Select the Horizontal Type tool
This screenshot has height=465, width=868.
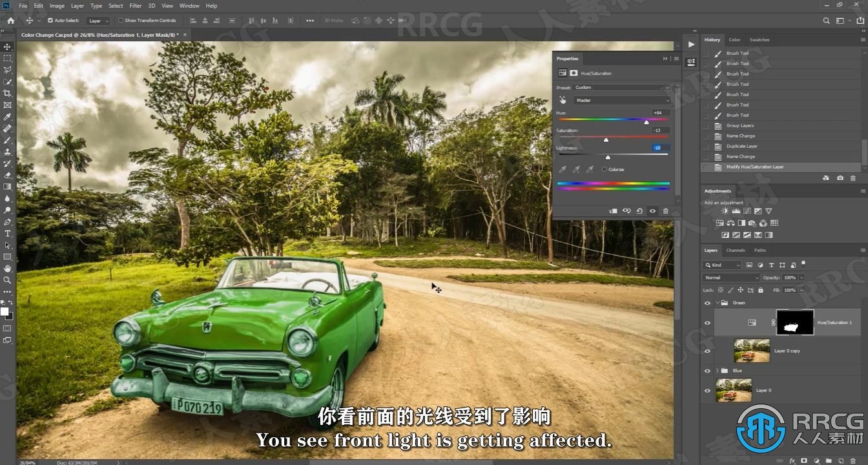click(7, 233)
